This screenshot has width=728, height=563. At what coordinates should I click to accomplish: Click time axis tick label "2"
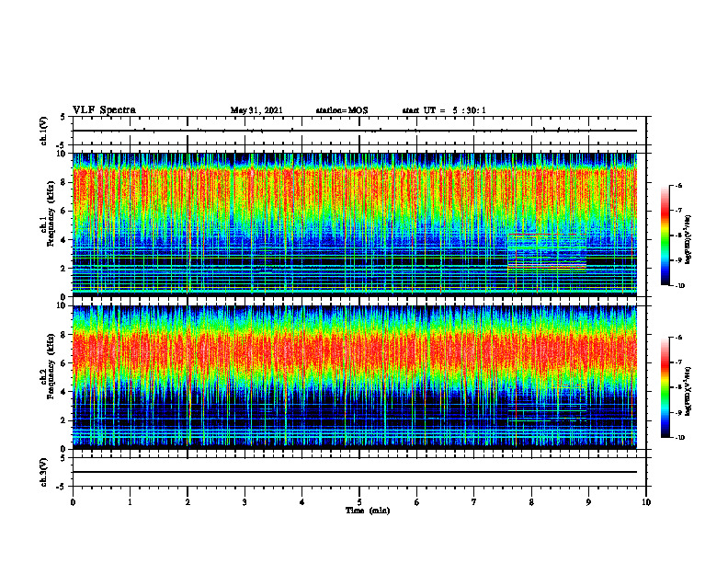coord(188,502)
